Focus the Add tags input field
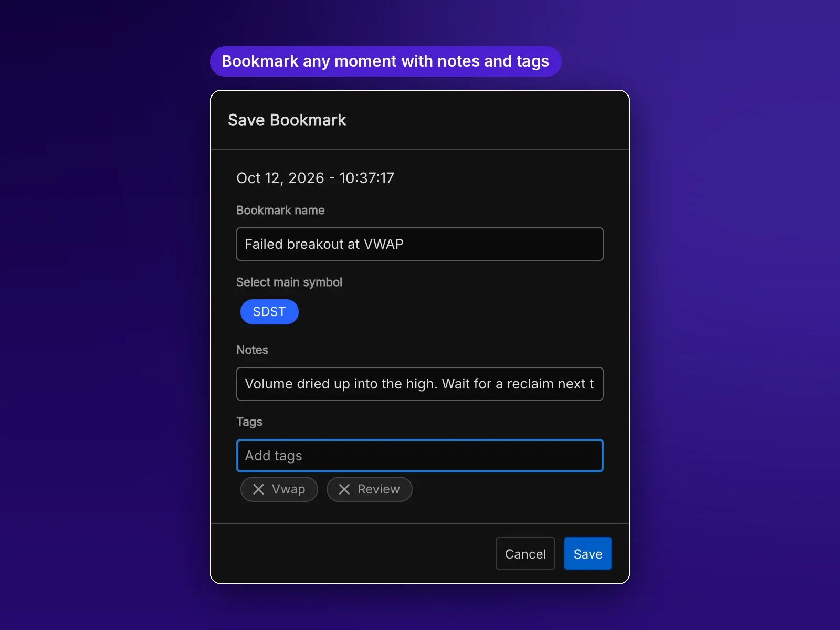This screenshot has height=630, width=840. [x=420, y=456]
